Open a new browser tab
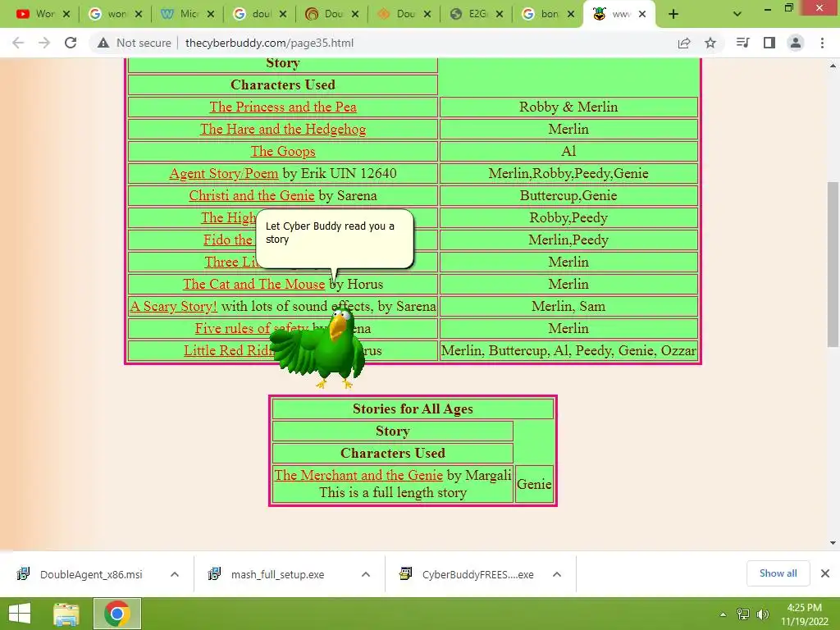This screenshot has width=840, height=630. 673,14
